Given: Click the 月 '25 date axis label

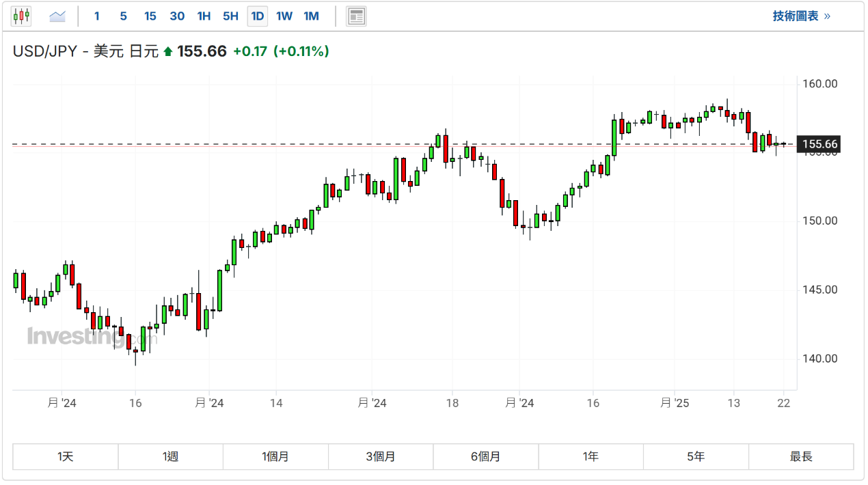Looking at the screenshot, I should pyautogui.click(x=675, y=403).
